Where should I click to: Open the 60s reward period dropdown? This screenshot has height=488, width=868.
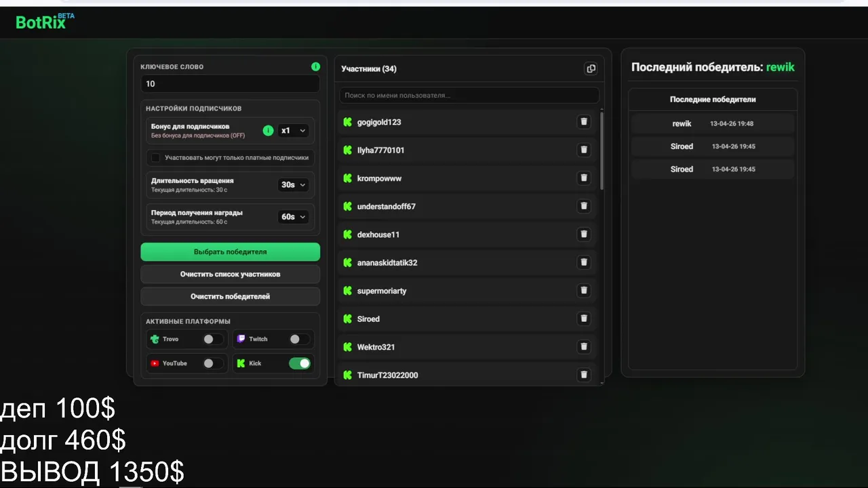pos(293,217)
